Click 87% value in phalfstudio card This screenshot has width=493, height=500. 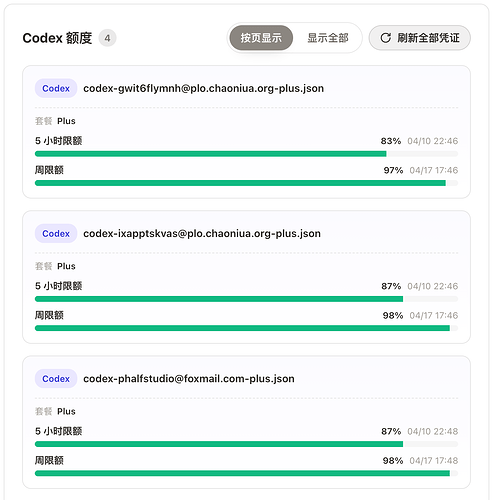tap(391, 431)
